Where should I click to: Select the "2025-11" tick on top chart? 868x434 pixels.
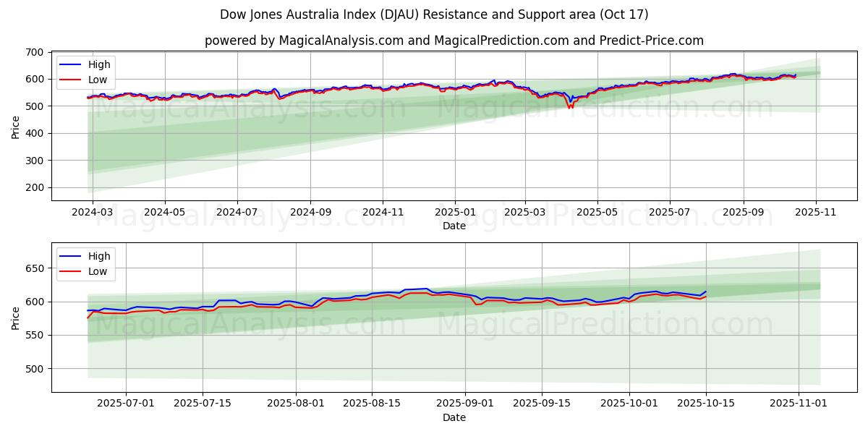coord(816,213)
